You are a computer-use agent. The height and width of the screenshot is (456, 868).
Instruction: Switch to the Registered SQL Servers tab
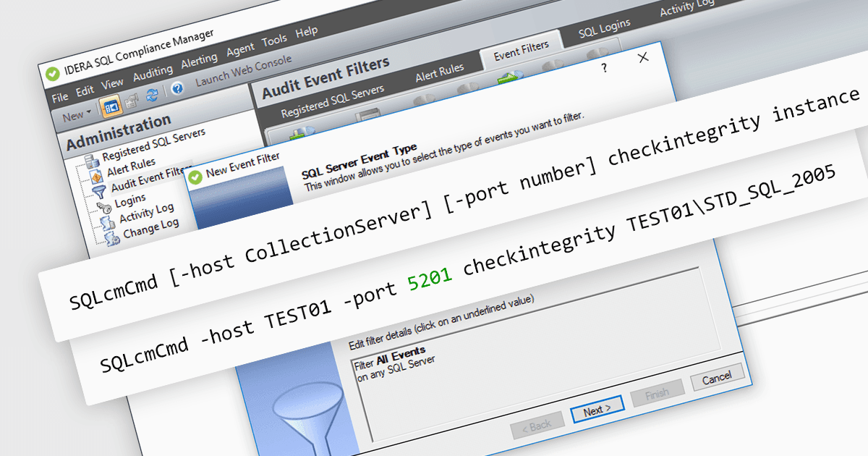coord(333,101)
